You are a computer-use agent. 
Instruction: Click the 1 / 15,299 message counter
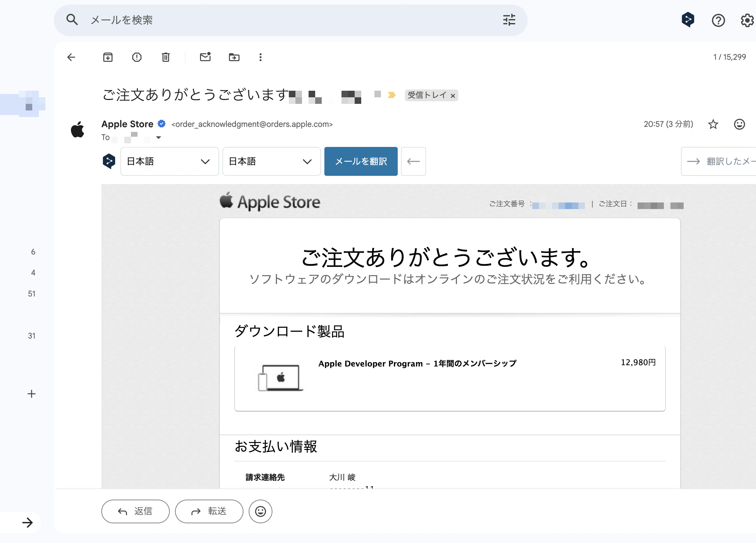[729, 57]
